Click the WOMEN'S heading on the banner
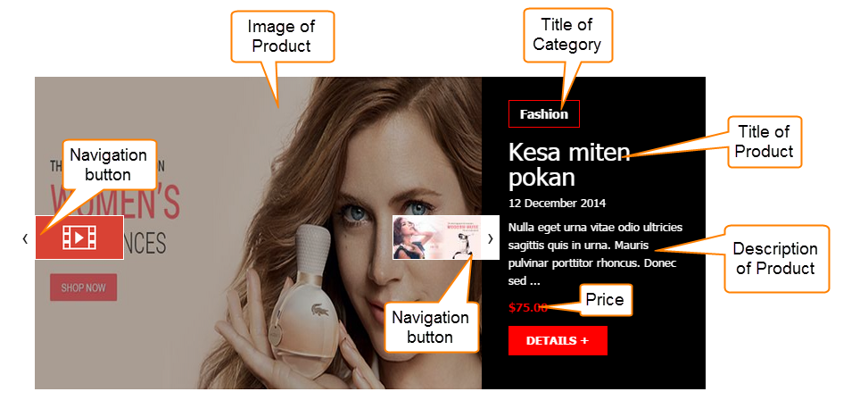The width and height of the screenshot is (868, 400). [x=115, y=202]
